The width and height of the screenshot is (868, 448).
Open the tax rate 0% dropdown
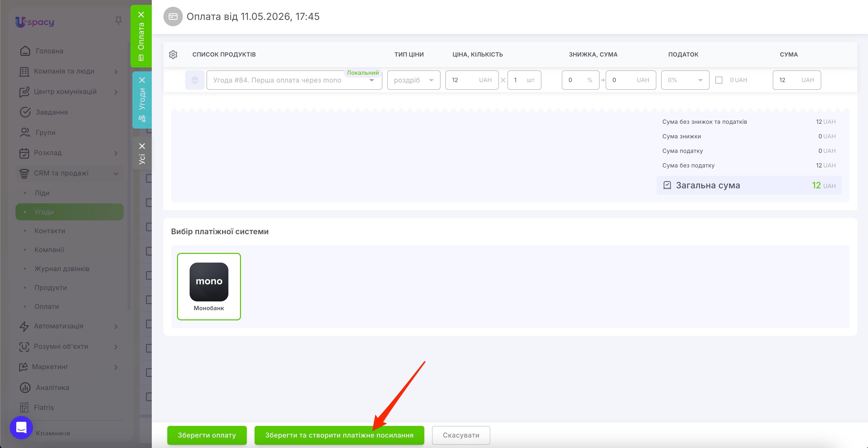pyautogui.click(x=685, y=80)
